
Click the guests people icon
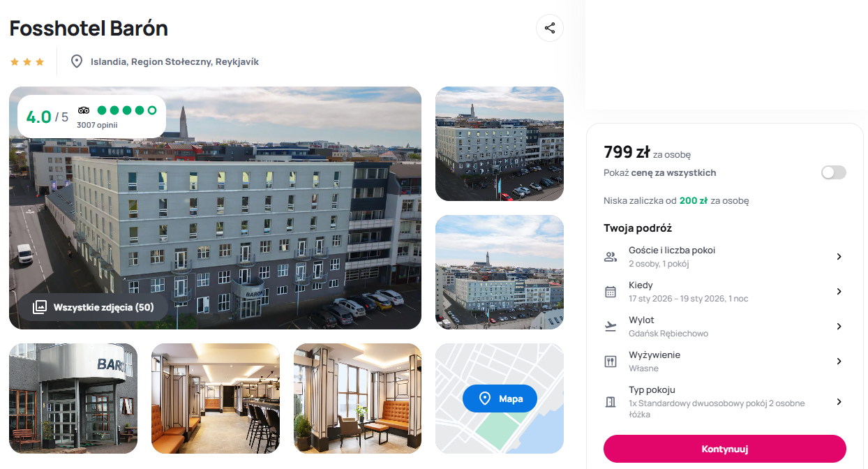pos(611,257)
